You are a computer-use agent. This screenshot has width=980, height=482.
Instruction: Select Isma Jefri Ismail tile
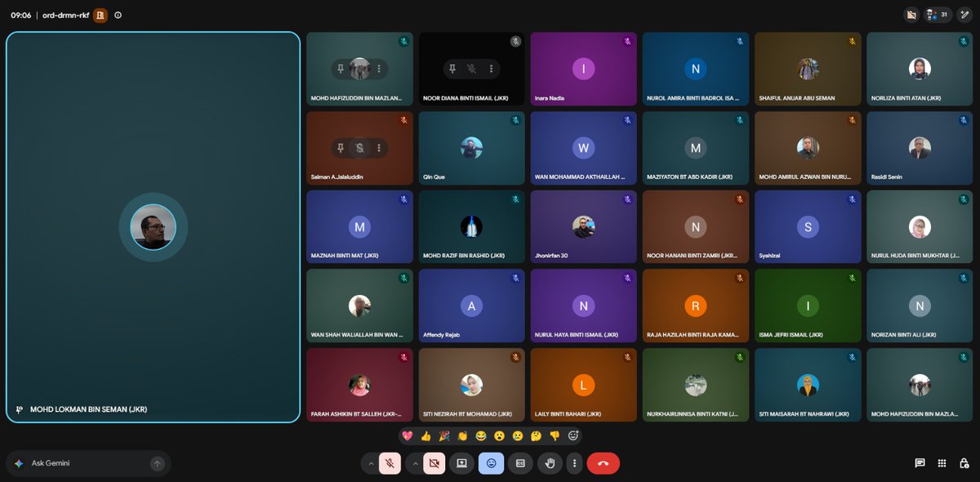808,306
